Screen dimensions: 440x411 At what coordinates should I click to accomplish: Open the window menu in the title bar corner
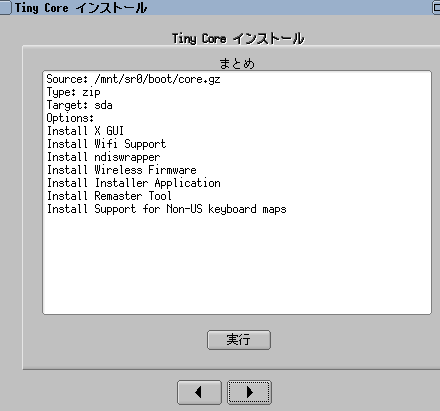5,7
